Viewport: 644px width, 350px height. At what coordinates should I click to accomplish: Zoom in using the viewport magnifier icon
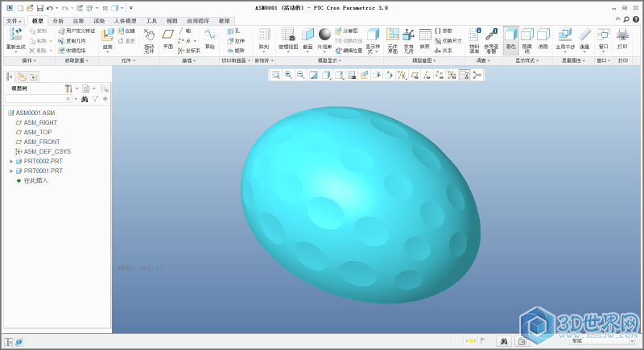288,75
